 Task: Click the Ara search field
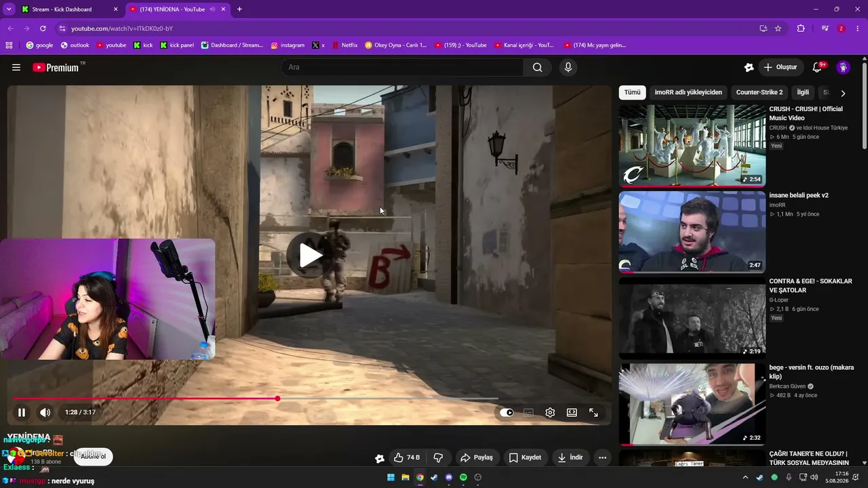402,67
